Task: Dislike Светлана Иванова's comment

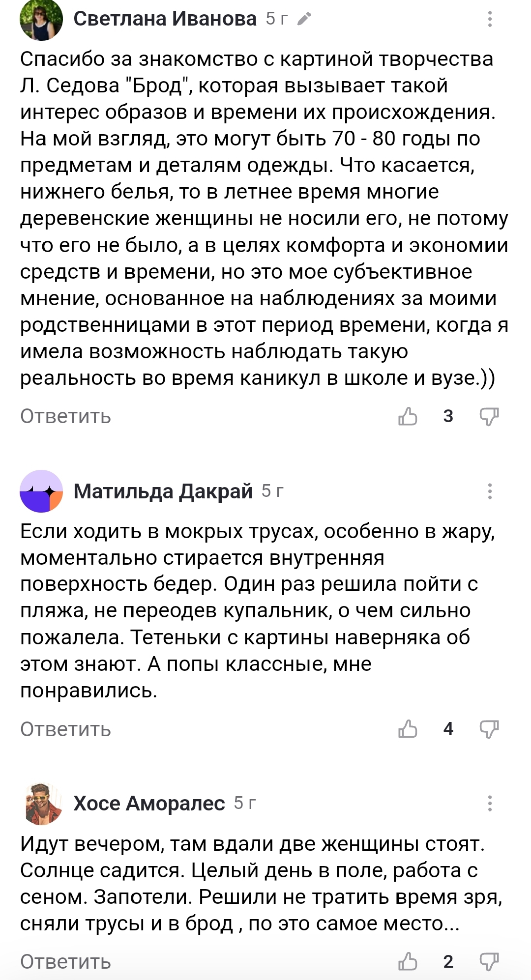Action: [x=489, y=417]
